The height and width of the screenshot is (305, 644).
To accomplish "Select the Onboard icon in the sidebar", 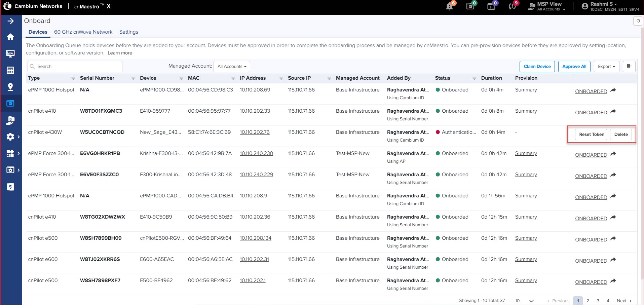I will pos(11,103).
